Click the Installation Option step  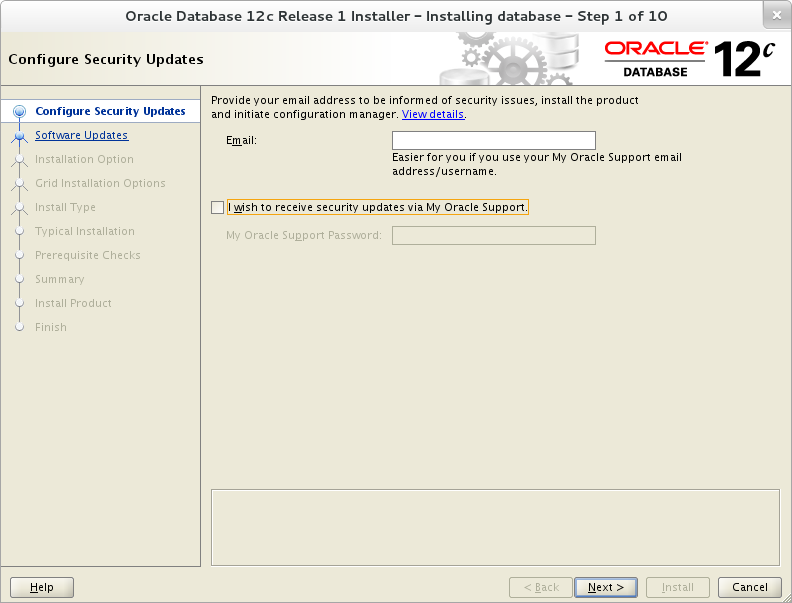click(84, 159)
